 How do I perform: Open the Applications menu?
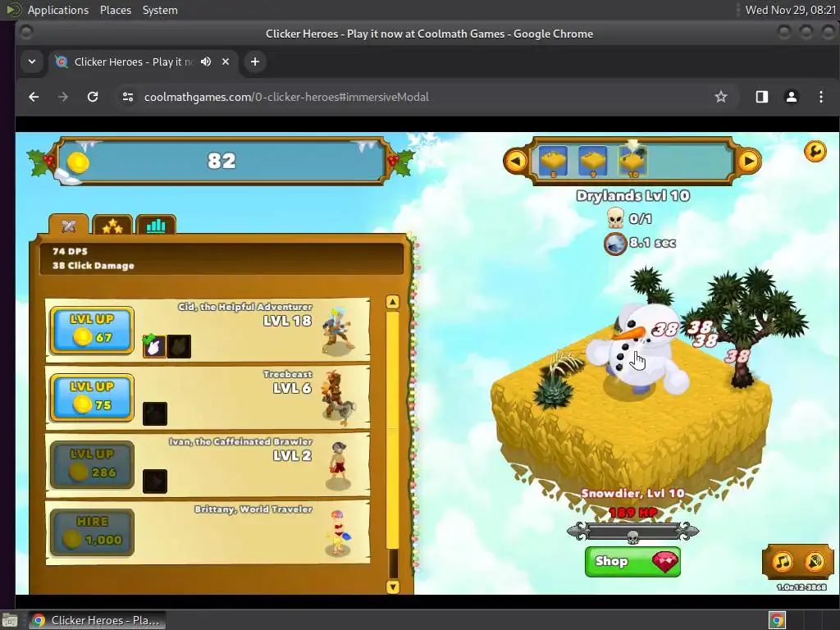(x=58, y=10)
